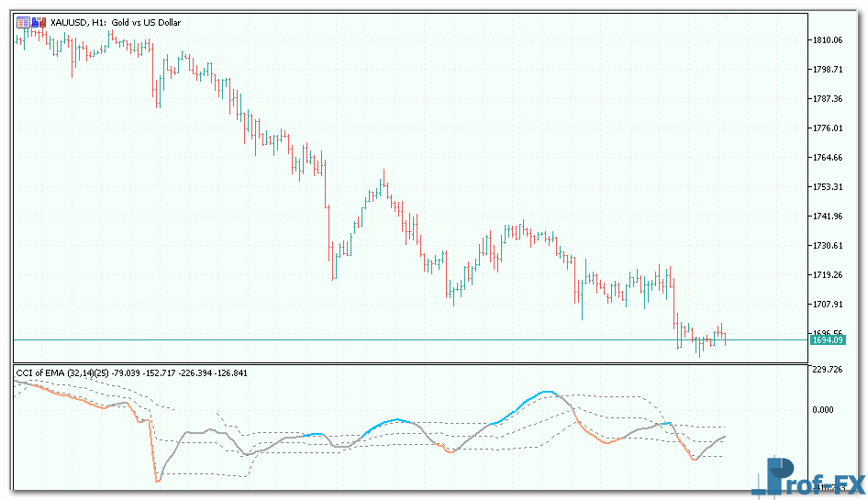Click the 229.726 indicator scale value
The height and width of the screenshot is (500, 868).
coord(827,370)
